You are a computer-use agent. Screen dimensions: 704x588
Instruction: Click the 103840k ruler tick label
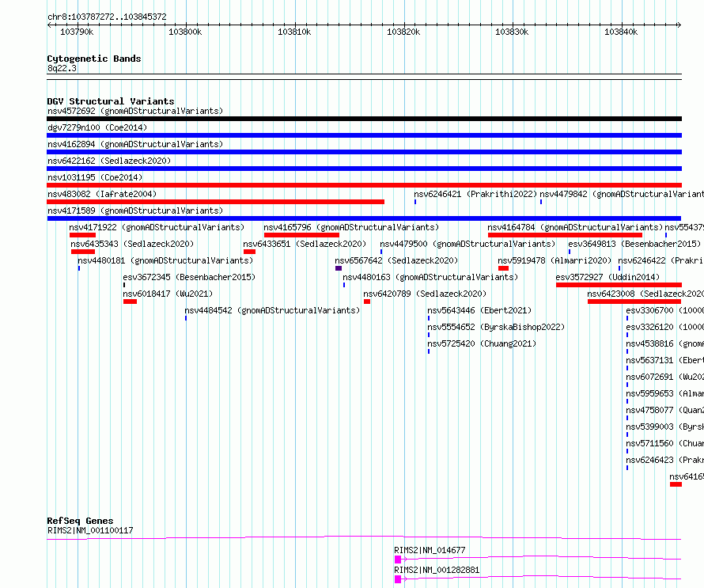point(620,32)
